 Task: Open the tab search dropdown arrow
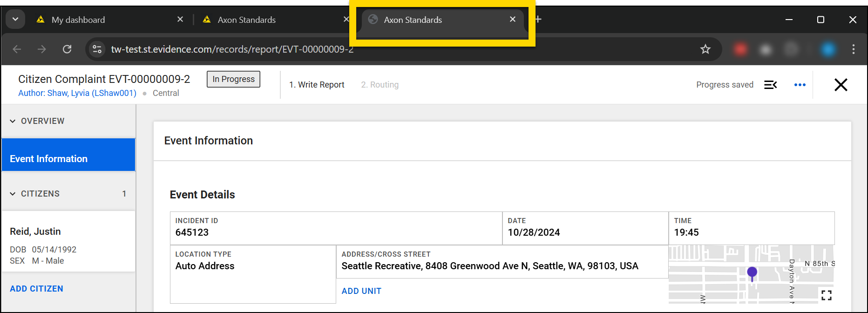pyautogui.click(x=15, y=20)
